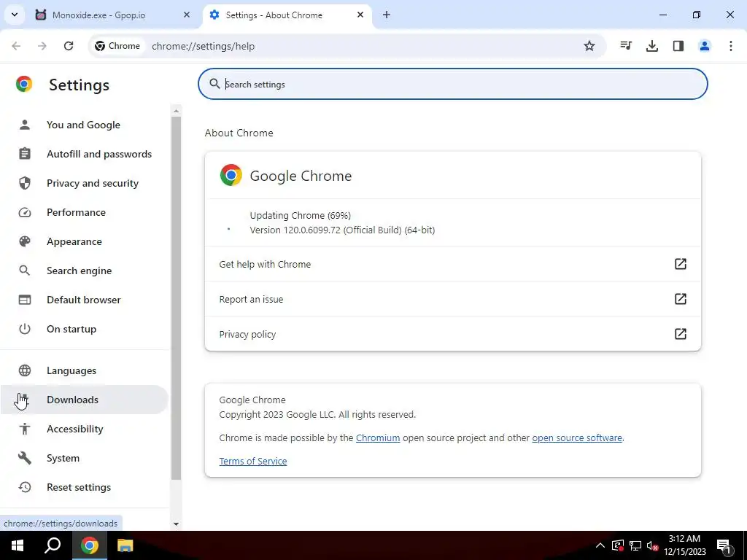Open Windows taskbar search
The height and width of the screenshot is (560, 747).
tap(53, 545)
